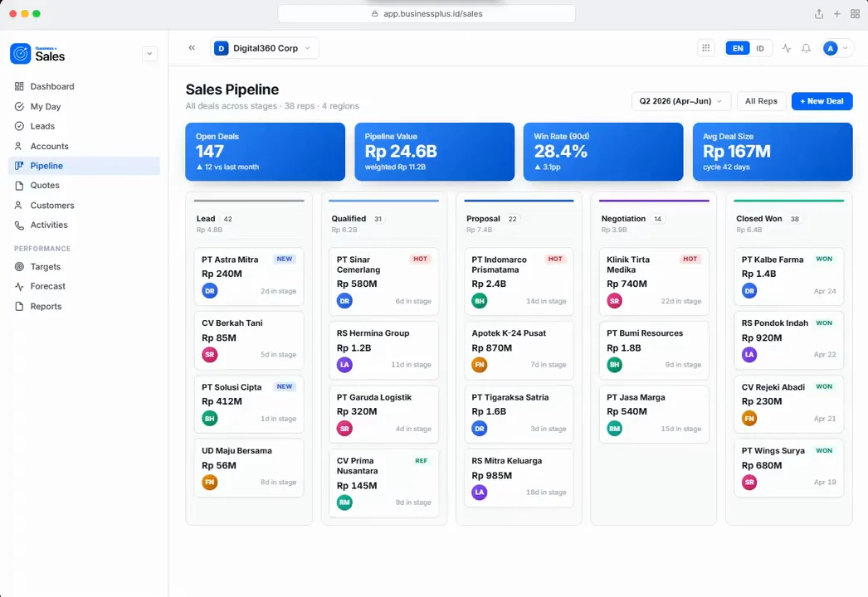Click the Qualified column header
This screenshot has width=868, height=597.
point(383,224)
